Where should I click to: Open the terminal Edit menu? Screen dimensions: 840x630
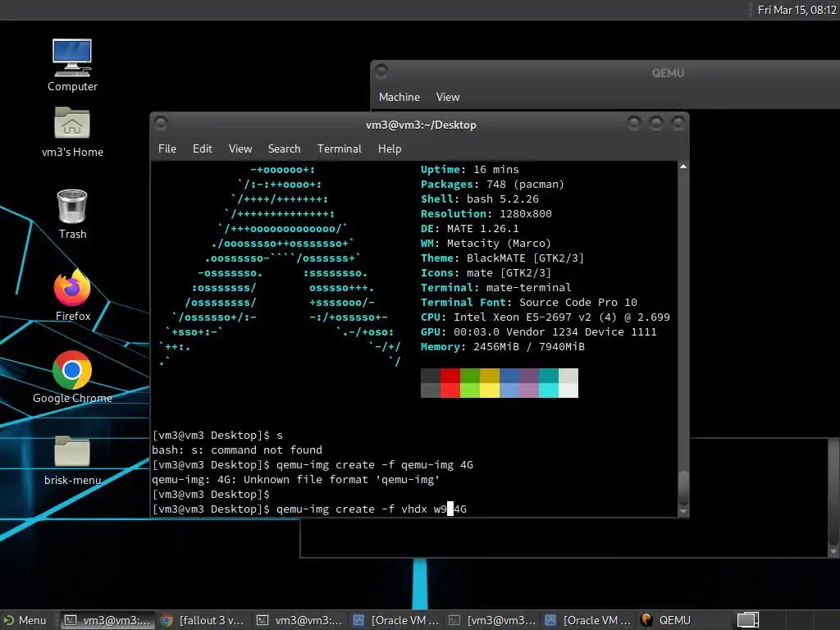(x=203, y=149)
